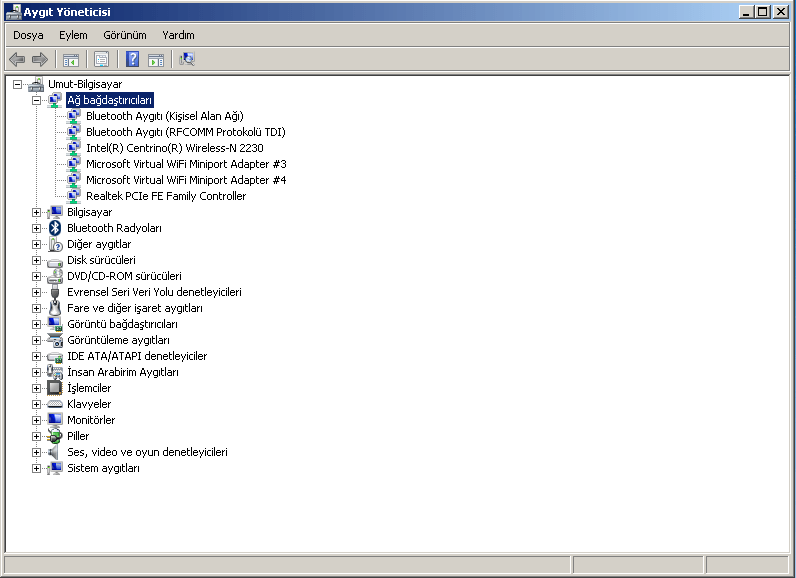796x578 pixels.
Task: Click the Klavyeler keyboard icon
Action: click(55, 404)
